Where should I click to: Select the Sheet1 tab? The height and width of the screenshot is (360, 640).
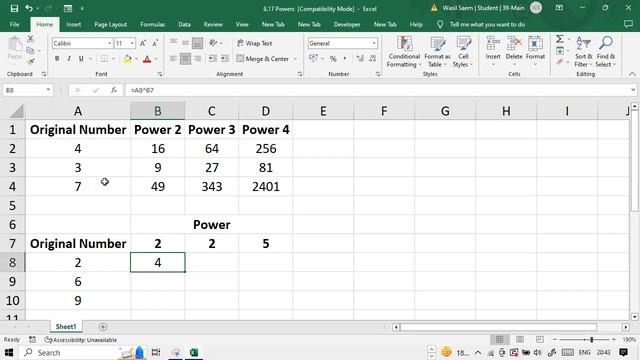click(x=66, y=327)
